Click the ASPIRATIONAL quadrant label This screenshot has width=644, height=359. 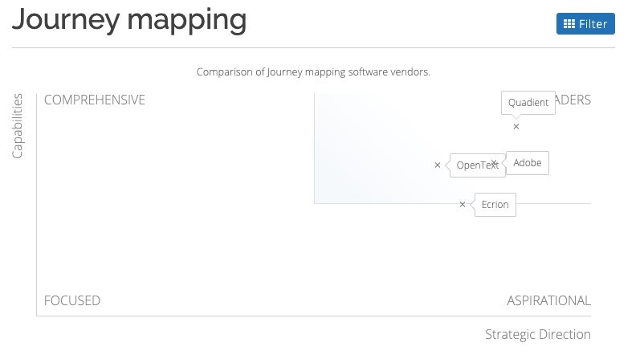[548, 300]
